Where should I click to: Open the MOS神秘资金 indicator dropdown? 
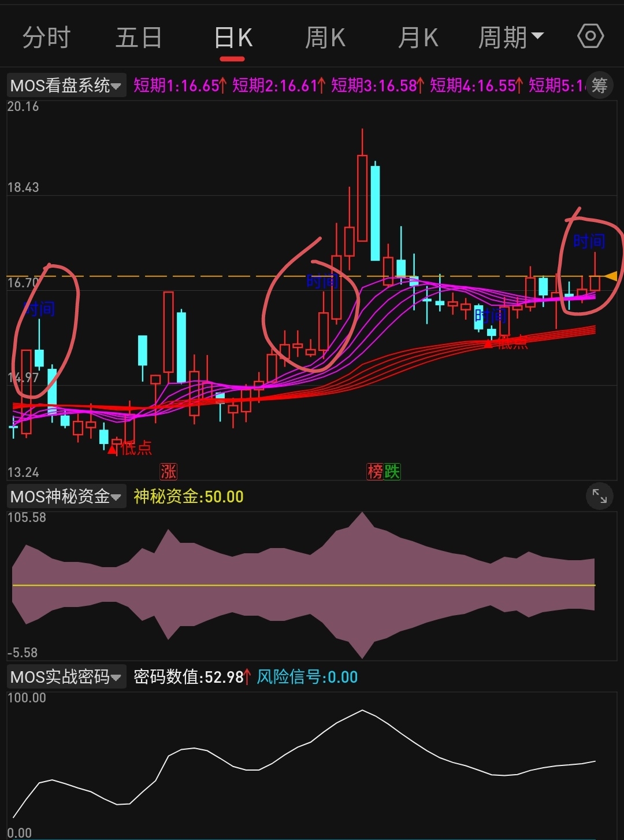[x=66, y=497]
